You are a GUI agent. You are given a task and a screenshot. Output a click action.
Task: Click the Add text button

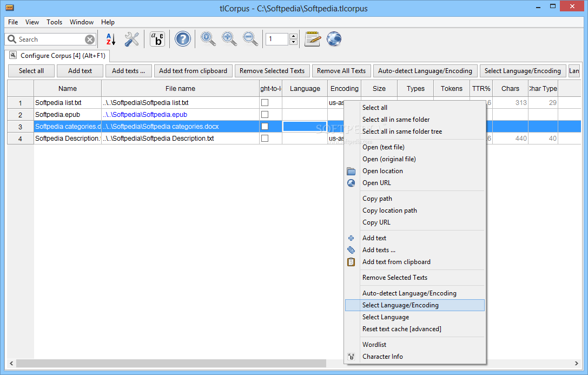click(x=80, y=71)
